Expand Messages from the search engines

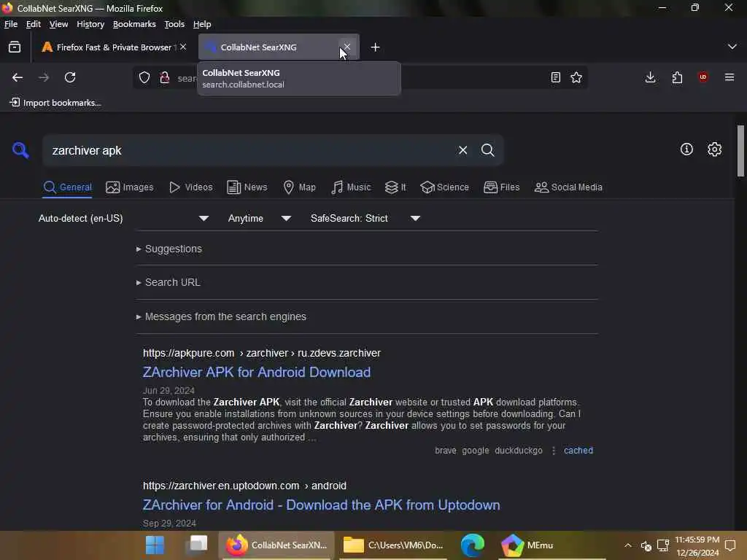point(221,316)
